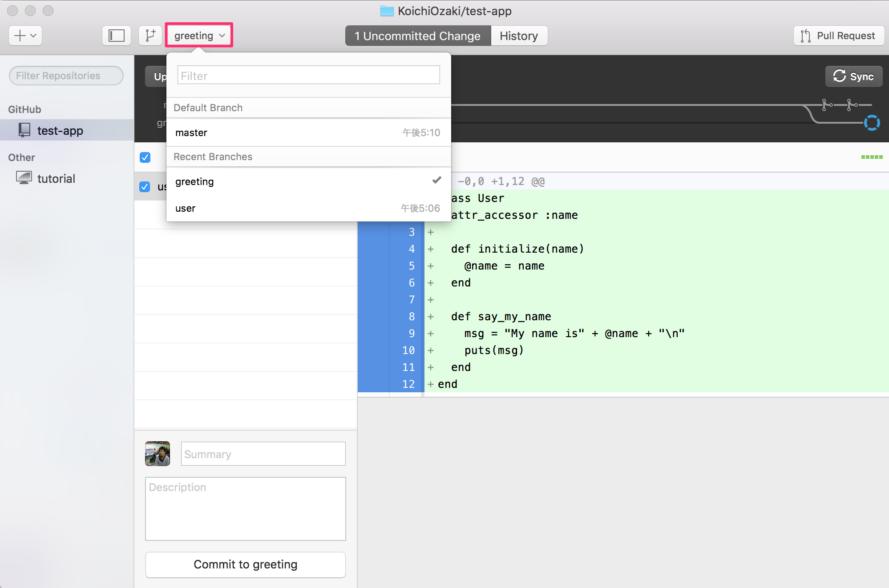Click the Filter Repositories field
The height and width of the screenshot is (588, 889).
click(x=66, y=76)
